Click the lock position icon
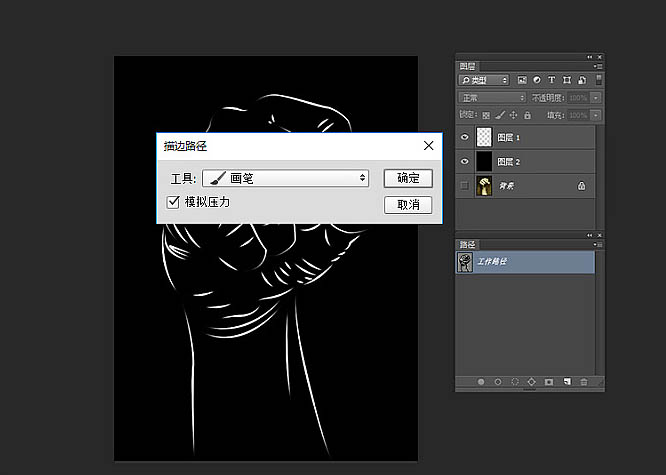The width and height of the screenshot is (666, 475). pyautogui.click(x=512, y=116)
